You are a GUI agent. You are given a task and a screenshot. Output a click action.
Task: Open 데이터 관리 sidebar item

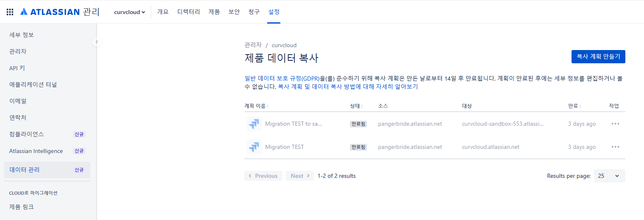[47, 170]
